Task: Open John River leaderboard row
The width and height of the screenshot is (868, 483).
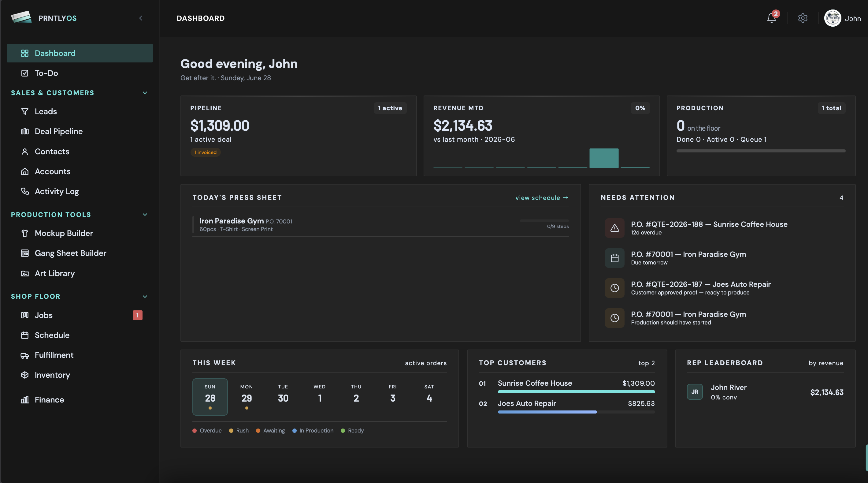Action: tap(765, 392)
